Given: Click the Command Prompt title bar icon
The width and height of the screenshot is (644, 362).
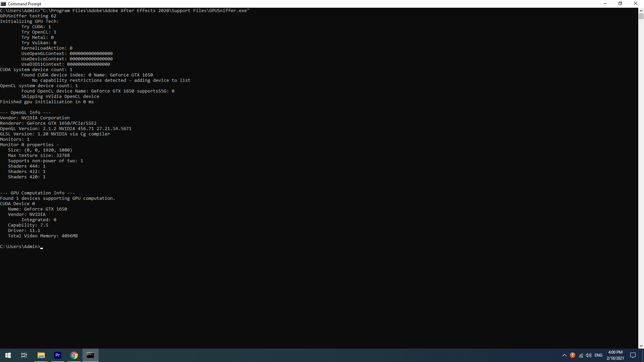Looking at the screenshot, I should (3, 4).
